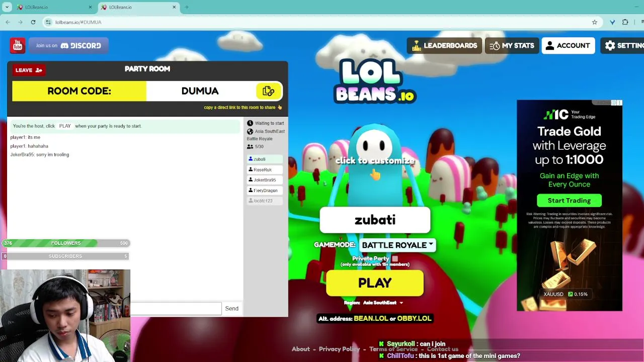This screenshot has height=362, width=644.
Task: Open the BEAN.LOL alternate address link
Action: click(x=371, y=318)
